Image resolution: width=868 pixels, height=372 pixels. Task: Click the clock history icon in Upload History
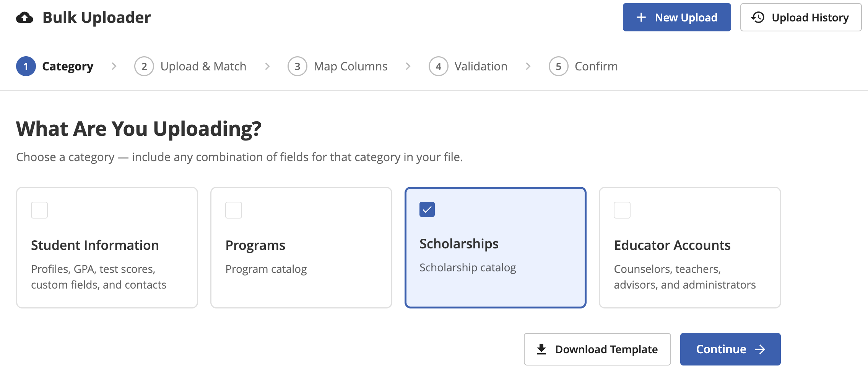pyautogui.click(x=758, y=17)
